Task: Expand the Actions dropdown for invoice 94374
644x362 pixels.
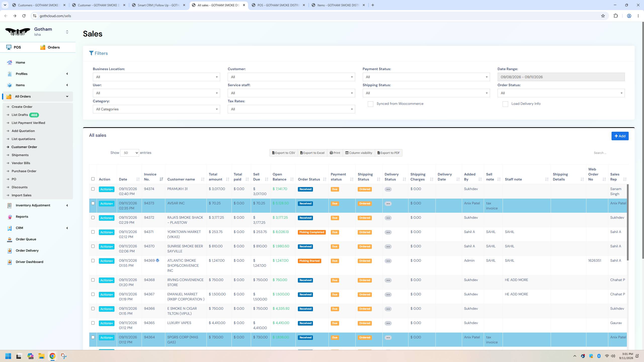Action: pos(106,189)
